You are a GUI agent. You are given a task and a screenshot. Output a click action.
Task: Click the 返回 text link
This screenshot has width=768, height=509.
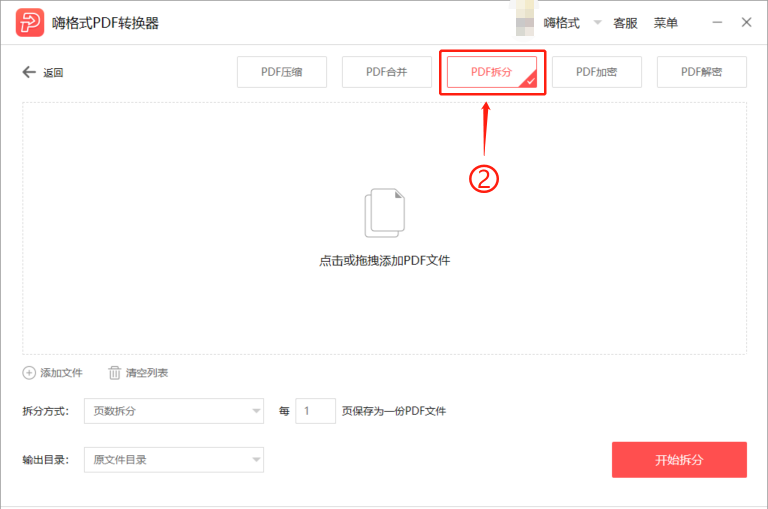pos(53,73)
